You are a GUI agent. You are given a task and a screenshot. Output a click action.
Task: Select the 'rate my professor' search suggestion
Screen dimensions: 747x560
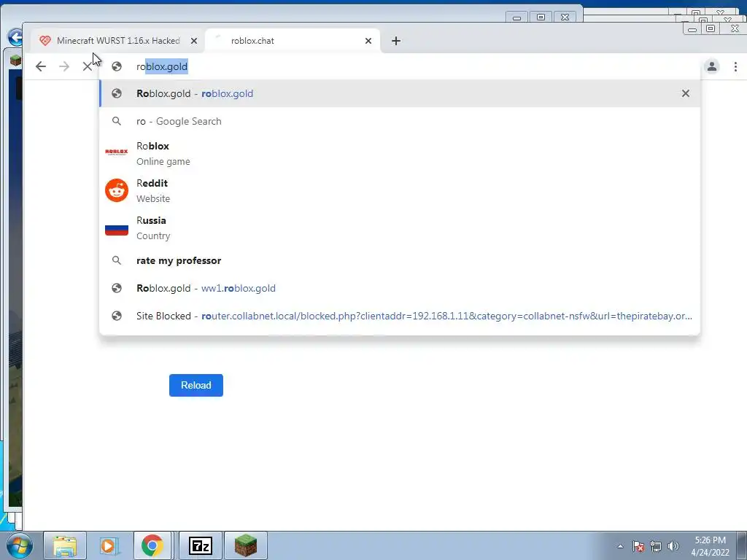(x=399, y=260)
